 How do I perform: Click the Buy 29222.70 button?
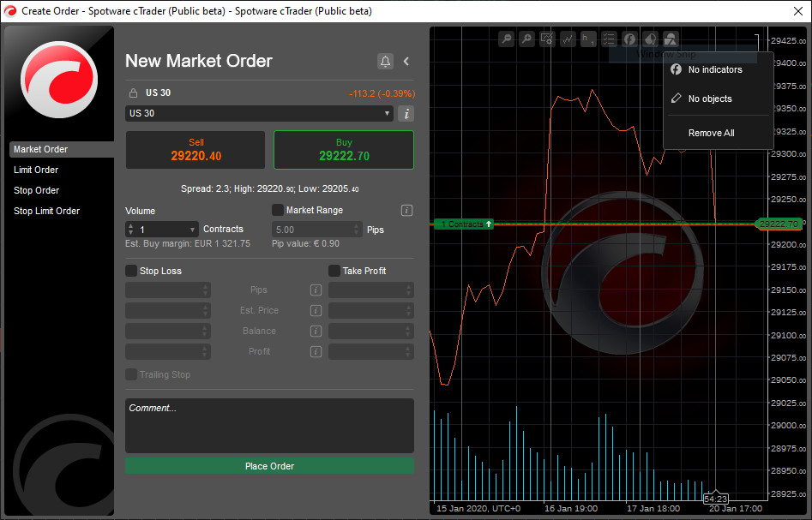coord(344,150)
